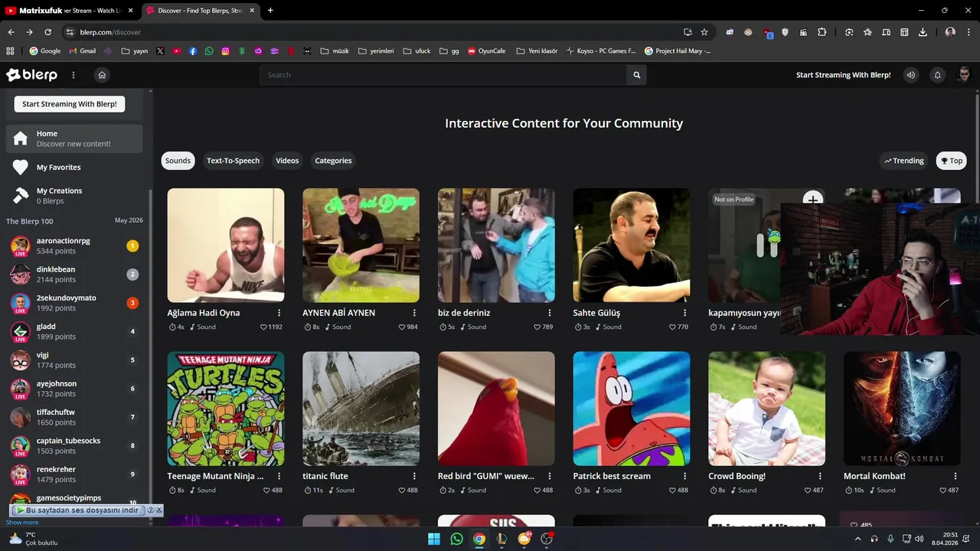
Task: Like biz de deriniz heart icon
Action: pos(537,327)
